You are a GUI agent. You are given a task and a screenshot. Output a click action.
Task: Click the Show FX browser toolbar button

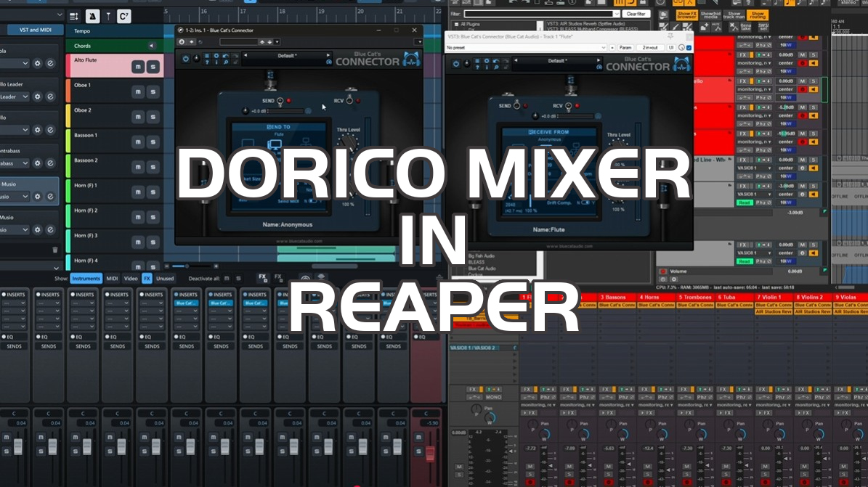[x=686, y=15]
